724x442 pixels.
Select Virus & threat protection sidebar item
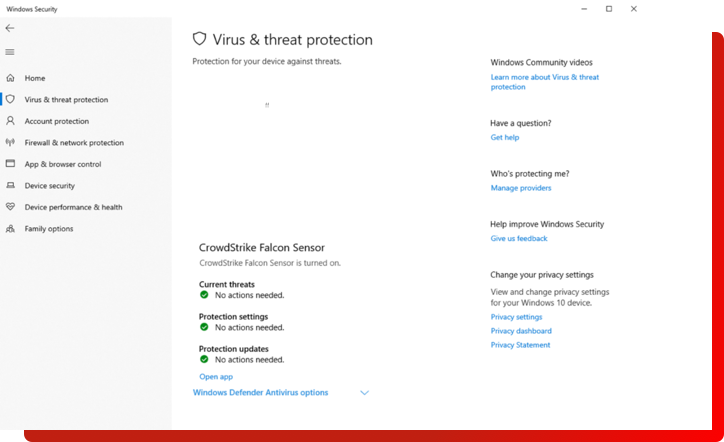(66, 100)
